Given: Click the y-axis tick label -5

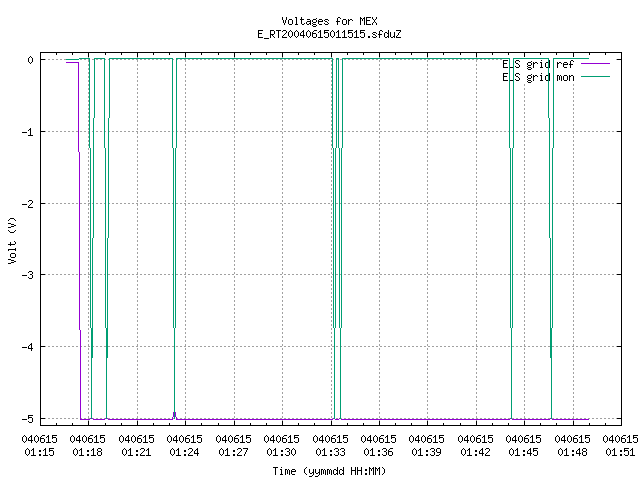Looking at the screenshot, I should (27, 419).
